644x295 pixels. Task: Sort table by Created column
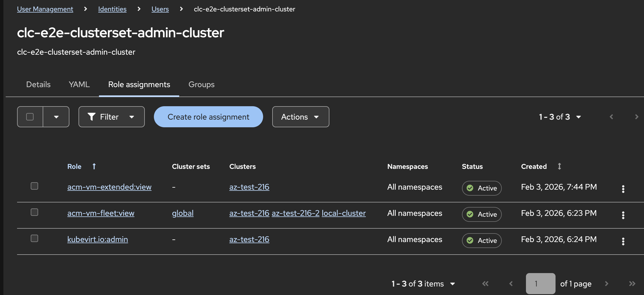coord(559,166)
